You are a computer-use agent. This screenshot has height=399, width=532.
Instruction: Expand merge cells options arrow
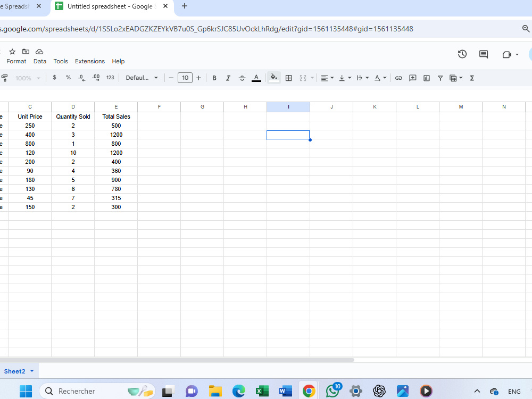[x=312, y=78]
